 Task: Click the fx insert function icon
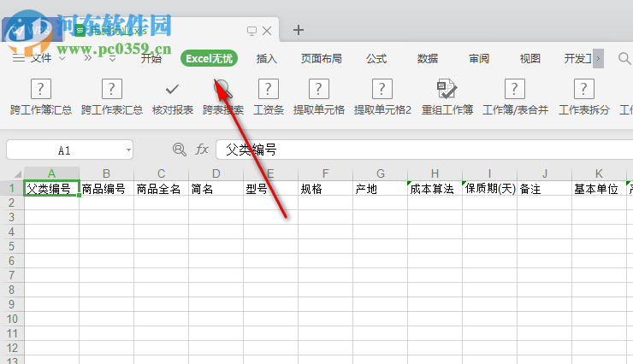[201, 150]
